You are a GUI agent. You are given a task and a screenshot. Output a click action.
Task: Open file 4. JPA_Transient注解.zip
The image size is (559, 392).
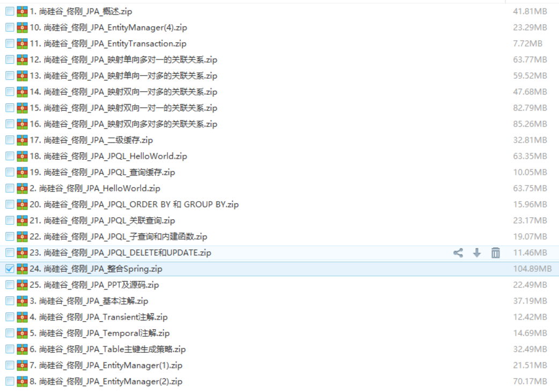(98, 317)
